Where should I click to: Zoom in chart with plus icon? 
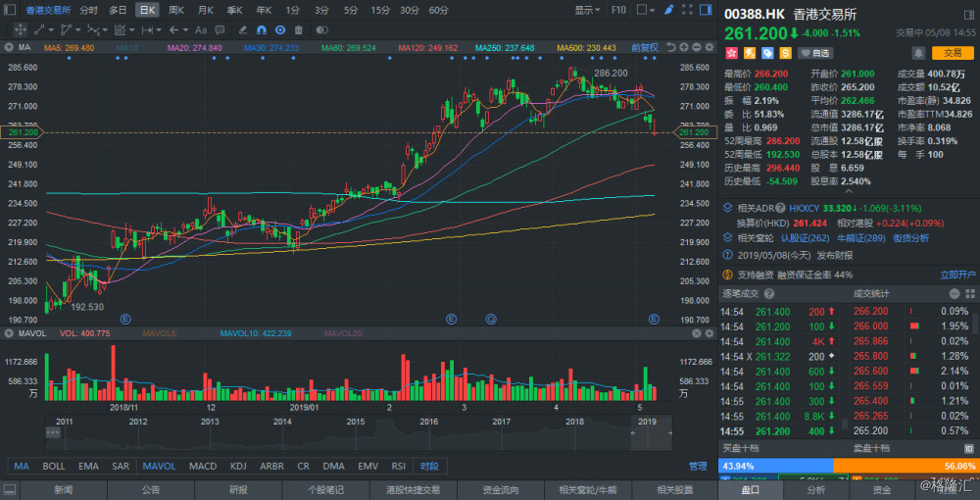(684, 47)
